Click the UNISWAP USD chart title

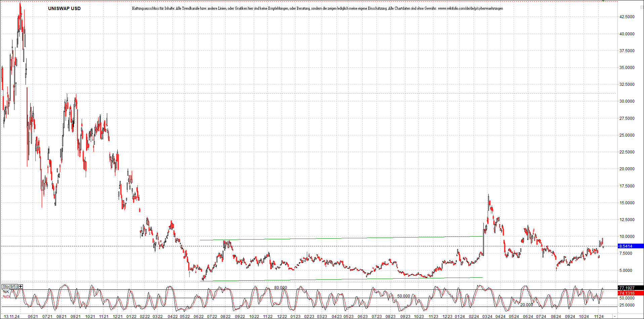(64, 8)
